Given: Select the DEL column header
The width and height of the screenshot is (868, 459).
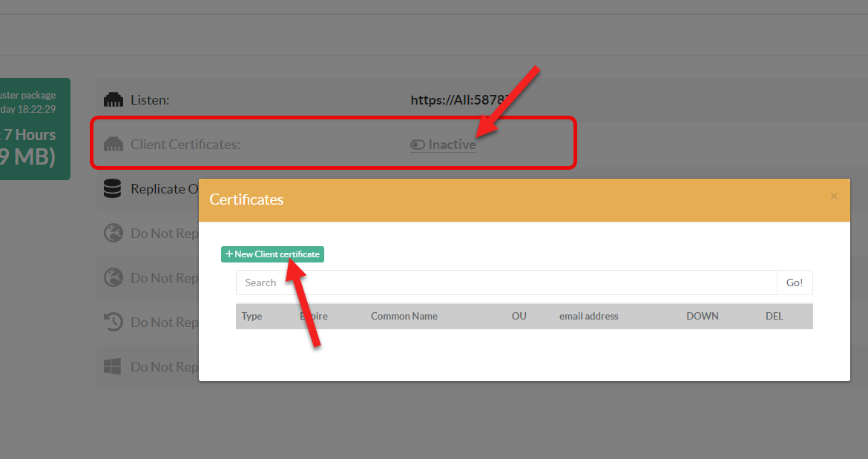Looking at the screenshot, I should pyautogui.click(x=774, y=316).
